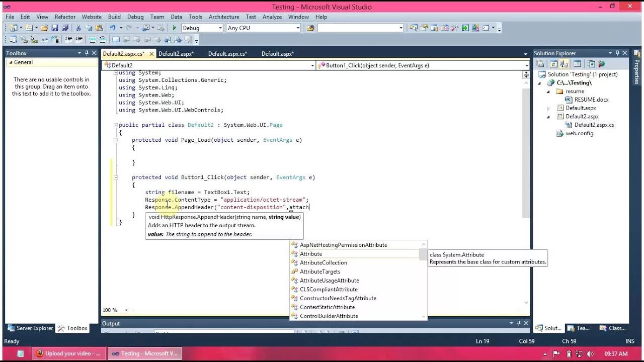Click the volume speaker tray icon
The width and height of the screenshot is (644, 362).
tap(590, 354)
